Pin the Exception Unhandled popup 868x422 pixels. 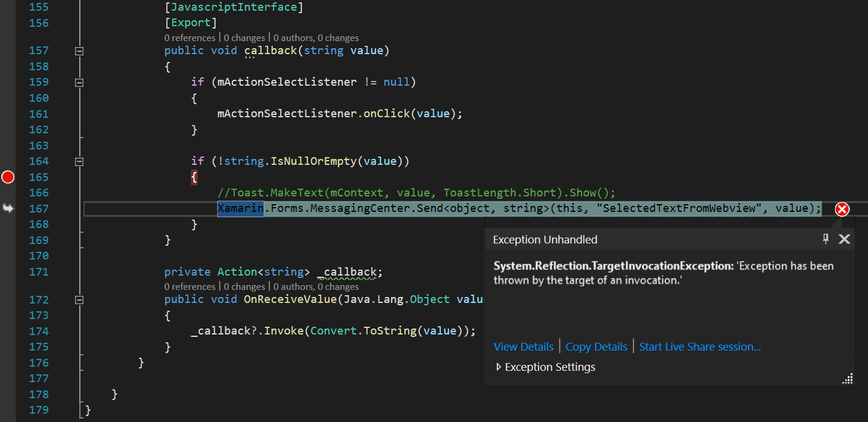(826, 239)
